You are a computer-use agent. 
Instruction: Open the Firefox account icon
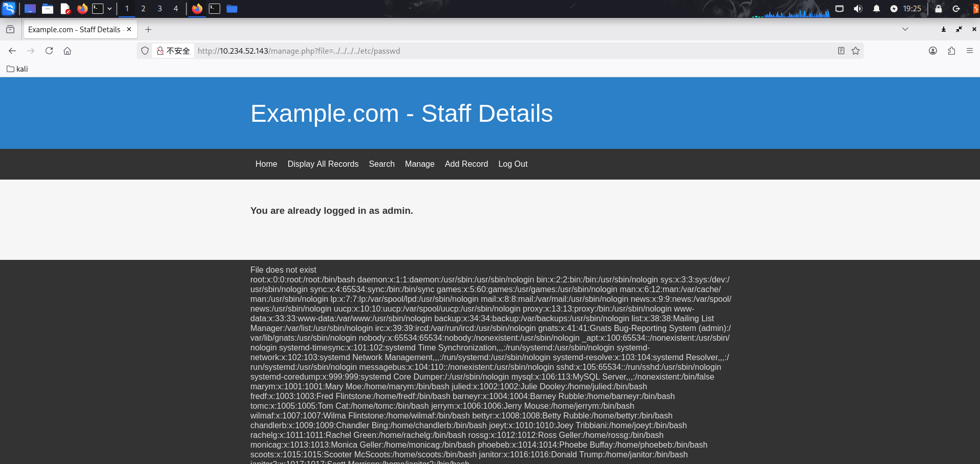pos(933,51)
